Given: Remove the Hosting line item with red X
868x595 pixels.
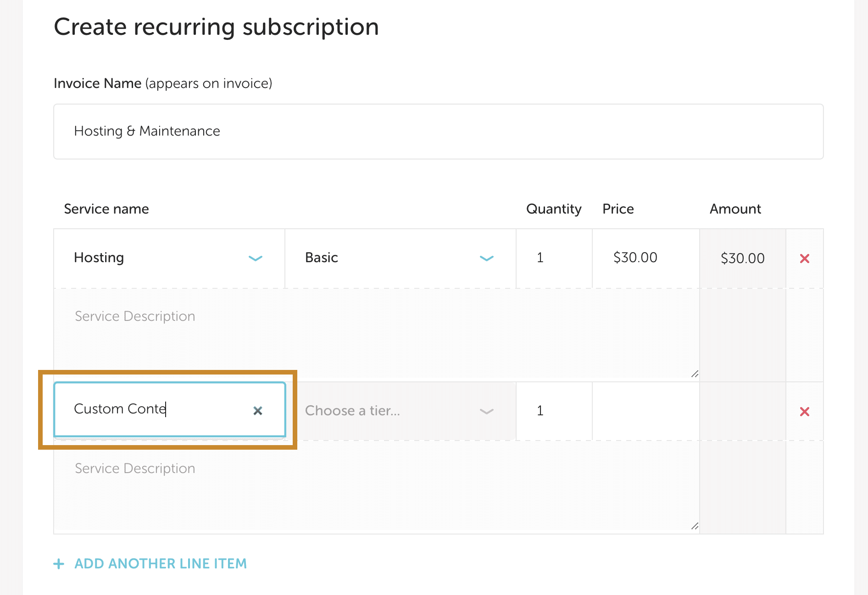Looking at the screenshot, I should click(804, 259).
